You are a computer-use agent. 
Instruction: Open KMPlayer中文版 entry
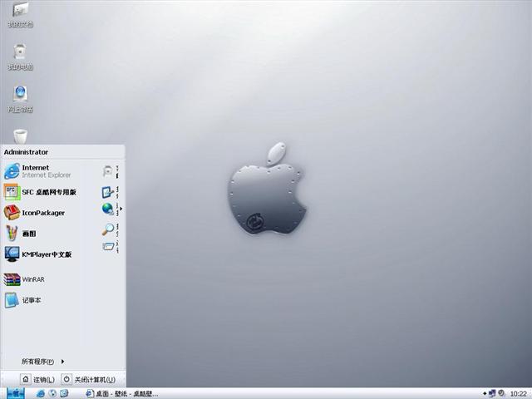pos(38,254)
